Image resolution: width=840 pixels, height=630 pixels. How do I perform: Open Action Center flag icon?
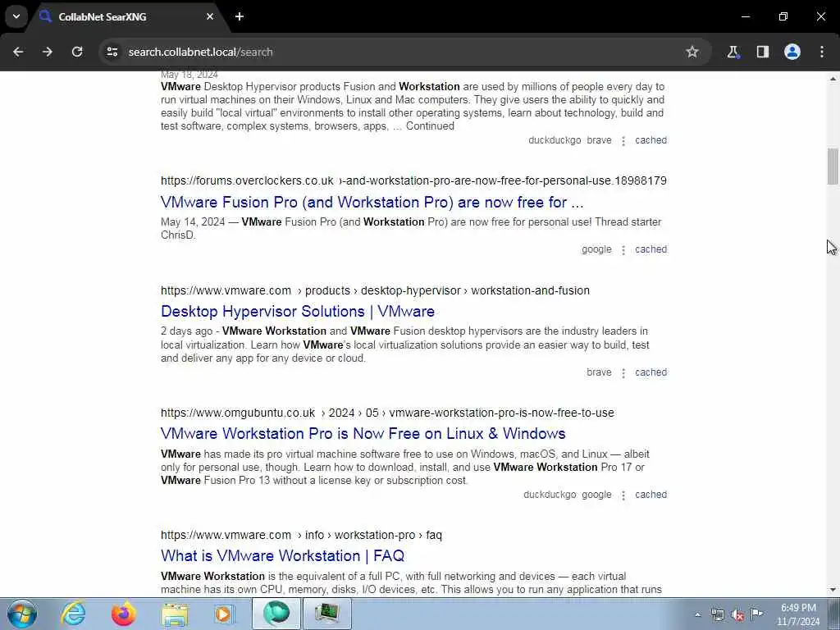click(x=757, y=614)
